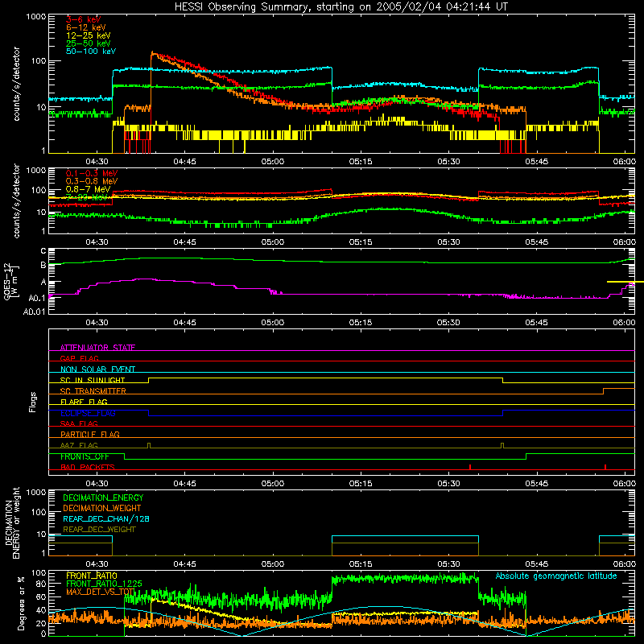Viewport: 644px width, 644px height.
Task: Pick the PARTICLE_FLAG label
Action: [x=90, y=434]
